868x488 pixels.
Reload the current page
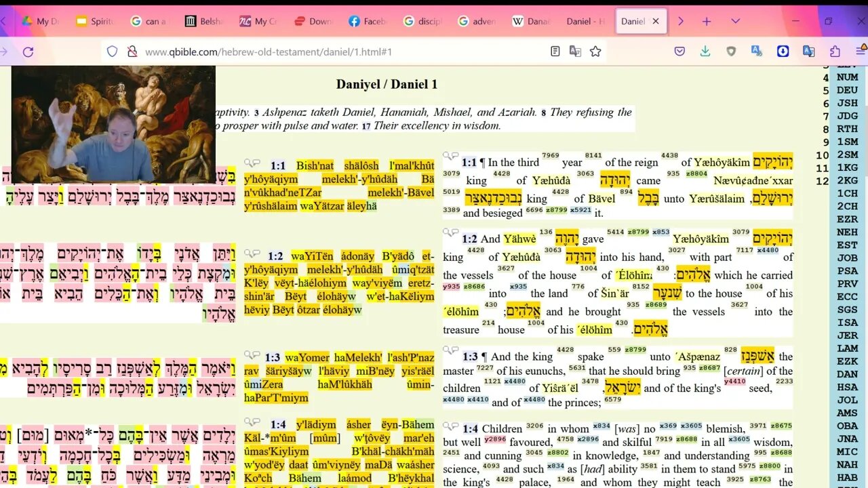click(x=28, y=52)
